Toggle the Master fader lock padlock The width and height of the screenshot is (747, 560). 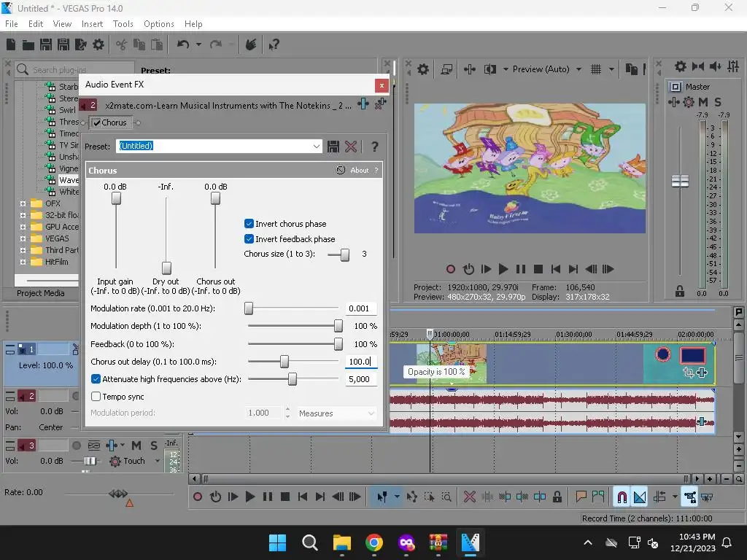click(679, 291)
